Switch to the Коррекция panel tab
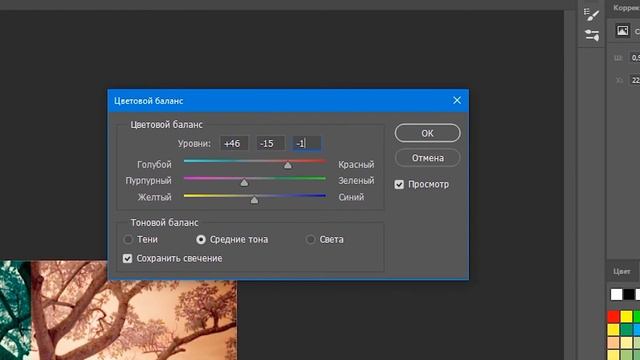This screenshot has height=360, width=640. [x=626, y=8]
